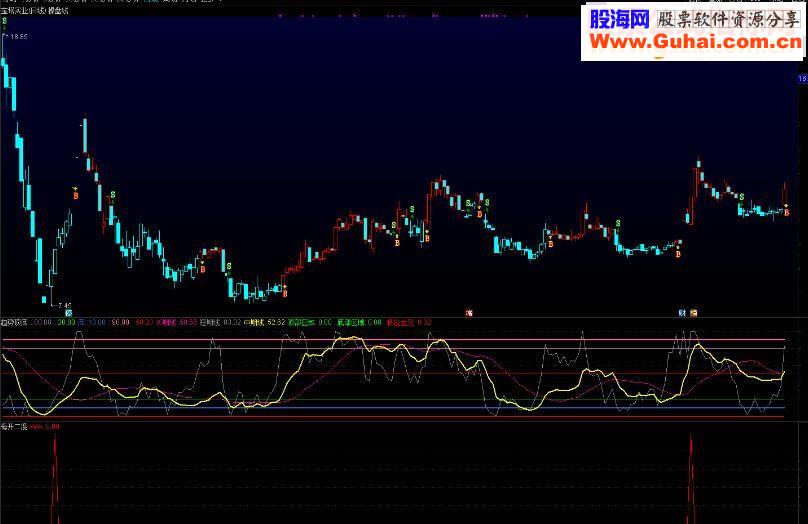
Task: Click the green S sell marker above 18.85
Action: 5,22
